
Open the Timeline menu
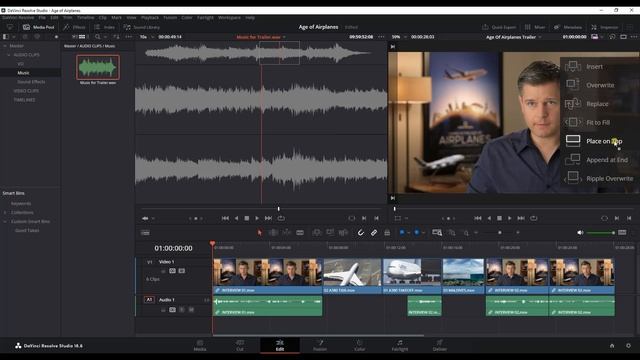pyautogui.click(x=86, y=18)
